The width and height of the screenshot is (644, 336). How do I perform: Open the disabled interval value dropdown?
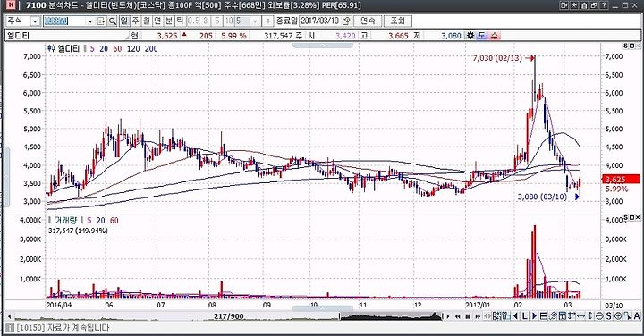click(x=255, y=21)
